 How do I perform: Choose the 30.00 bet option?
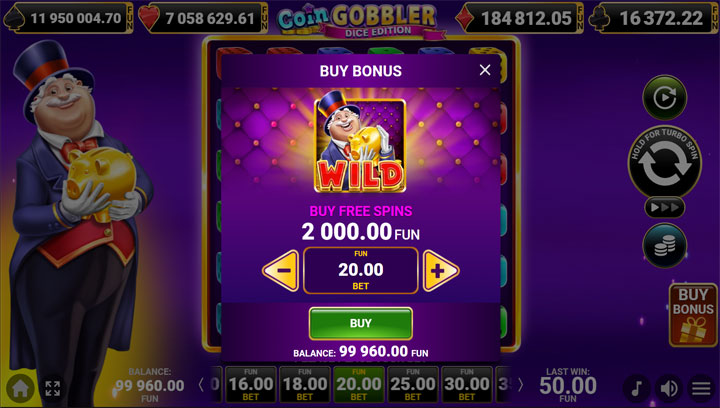pyautogui.click(x=467, y=384)
